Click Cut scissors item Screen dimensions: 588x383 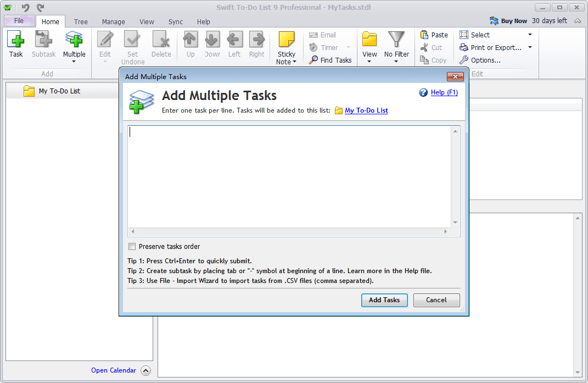[431, 48]
